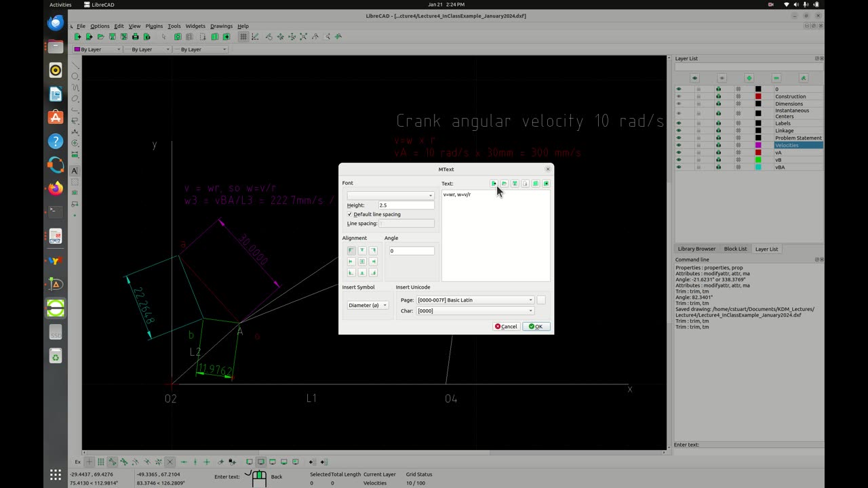Click the Open file folder toolbar icon

coord(100,37)
